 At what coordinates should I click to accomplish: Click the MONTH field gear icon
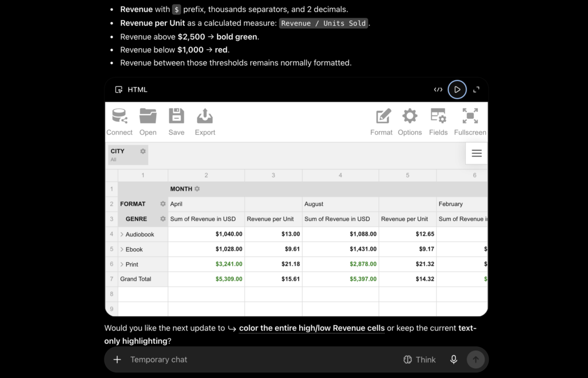(x=198, y=189)
